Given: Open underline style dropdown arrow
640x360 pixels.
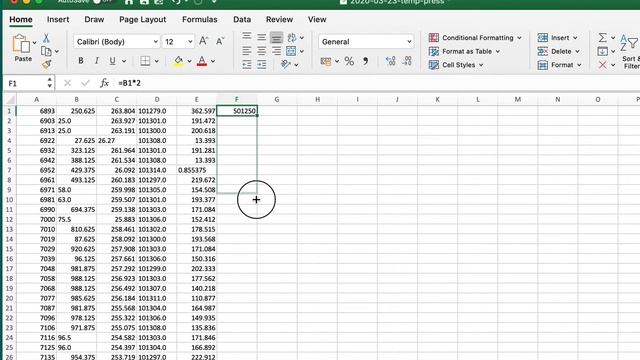Looking at the screenshot, I should [124, 61].
